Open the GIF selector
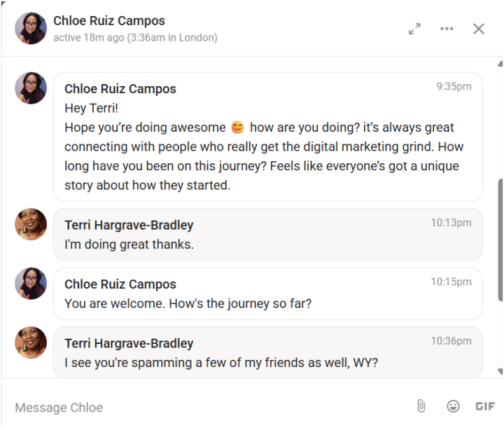The height and width of the screenshot is (430, 504). pyautogui.click(x=485, y=406)
